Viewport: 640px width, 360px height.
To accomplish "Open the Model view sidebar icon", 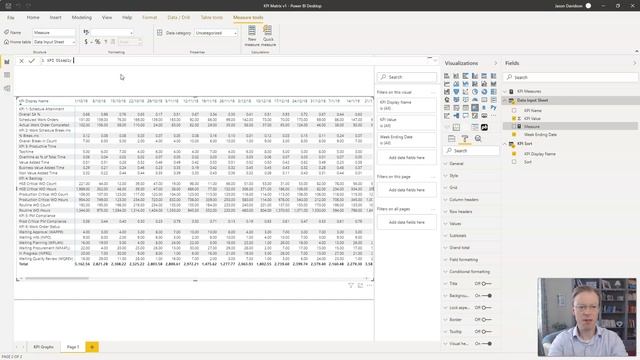I will point(7,88).
